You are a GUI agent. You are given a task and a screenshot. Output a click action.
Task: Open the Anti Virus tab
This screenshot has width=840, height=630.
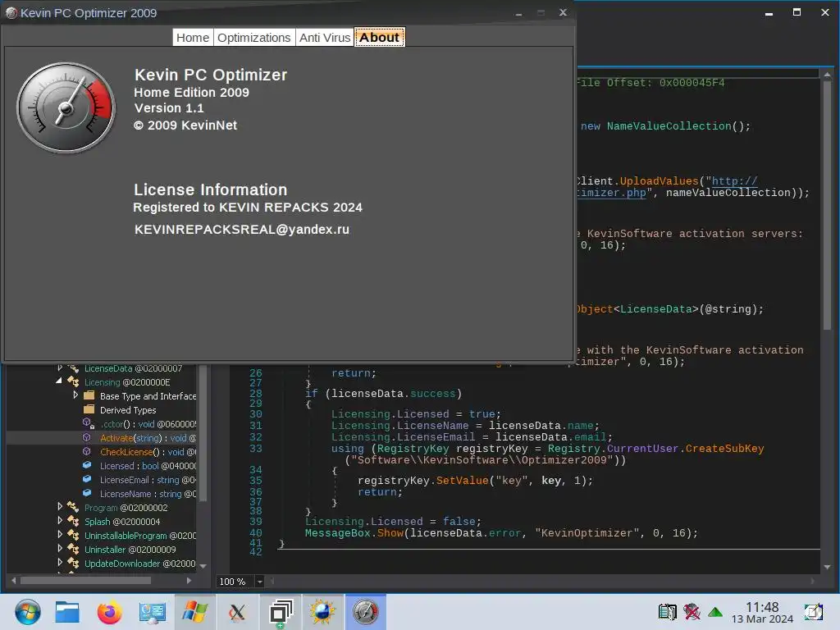point(325,38)
